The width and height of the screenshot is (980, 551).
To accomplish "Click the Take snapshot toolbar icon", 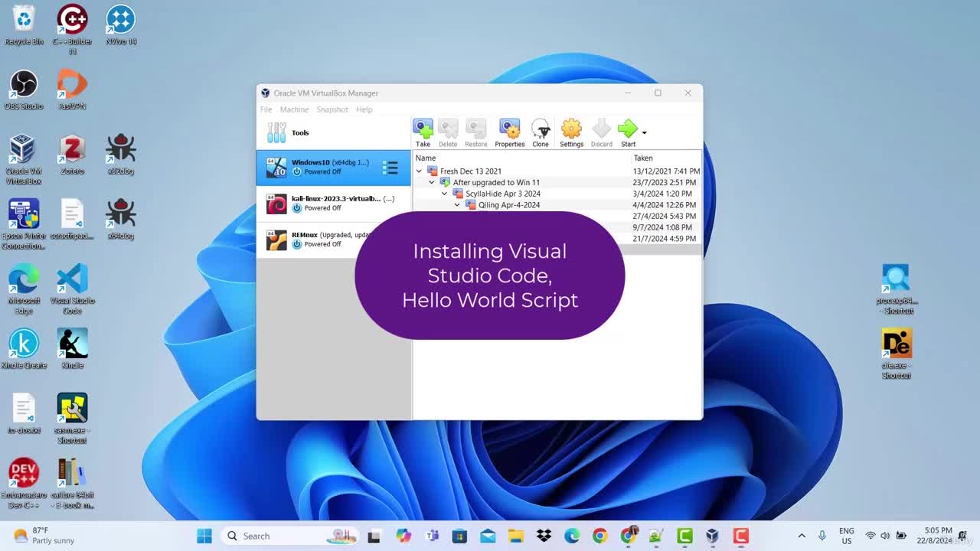I will [423, 133].
